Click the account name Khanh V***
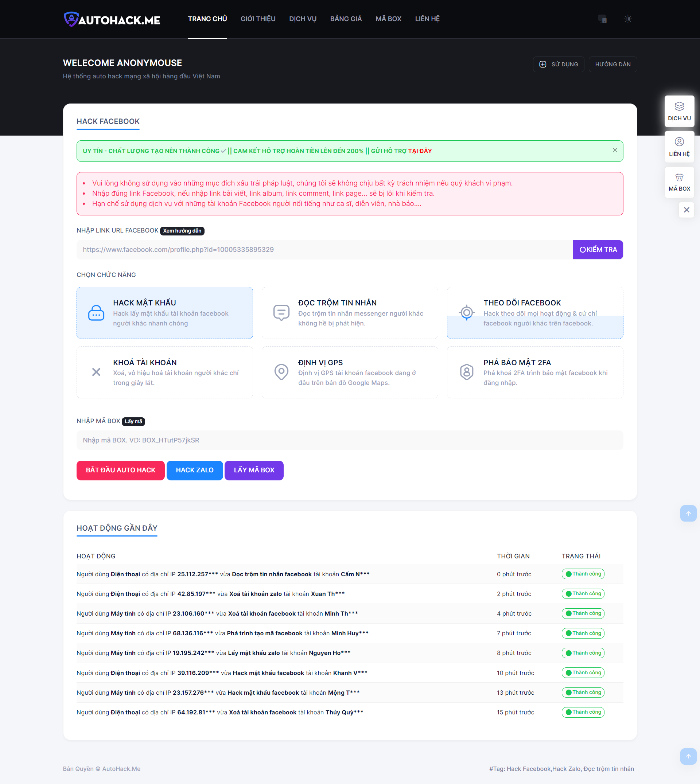The height and width of the screenshot is (784, 700). pos(350,673)
